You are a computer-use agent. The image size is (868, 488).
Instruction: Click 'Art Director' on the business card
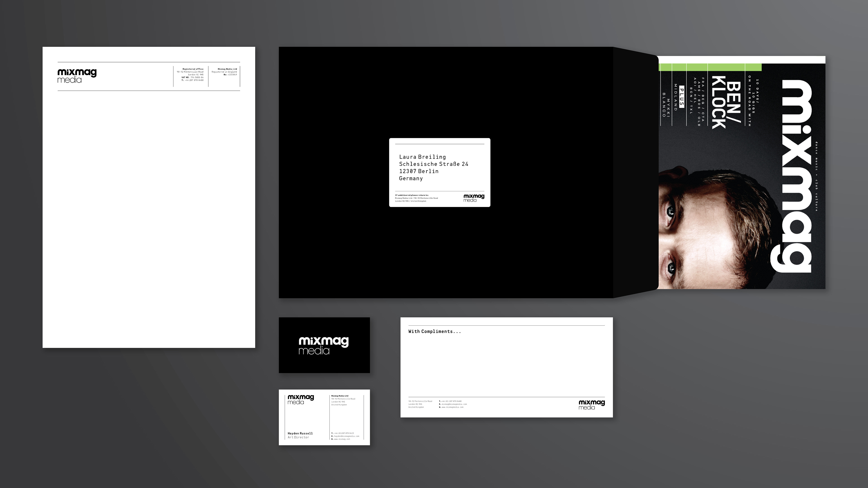[x=298, y=437]
